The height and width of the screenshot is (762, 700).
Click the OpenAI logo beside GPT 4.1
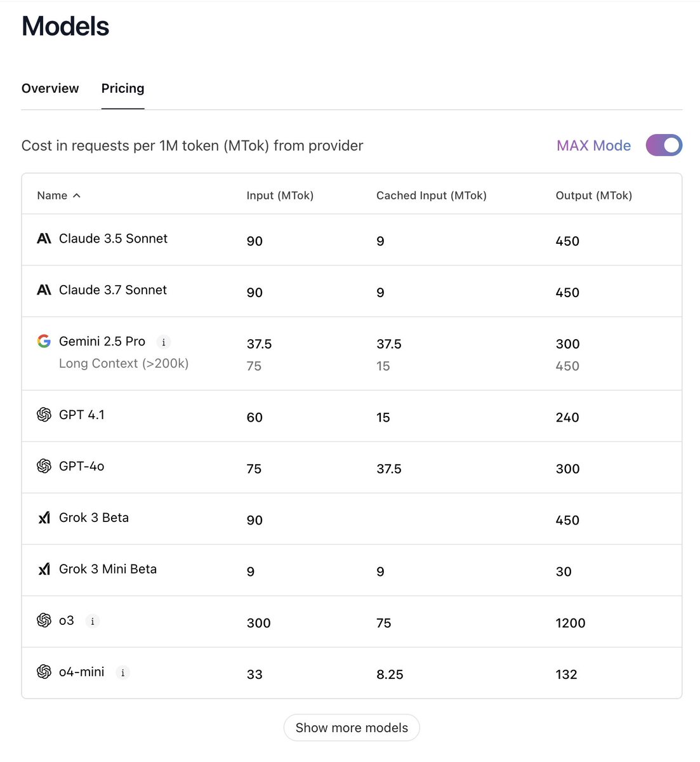44,415
